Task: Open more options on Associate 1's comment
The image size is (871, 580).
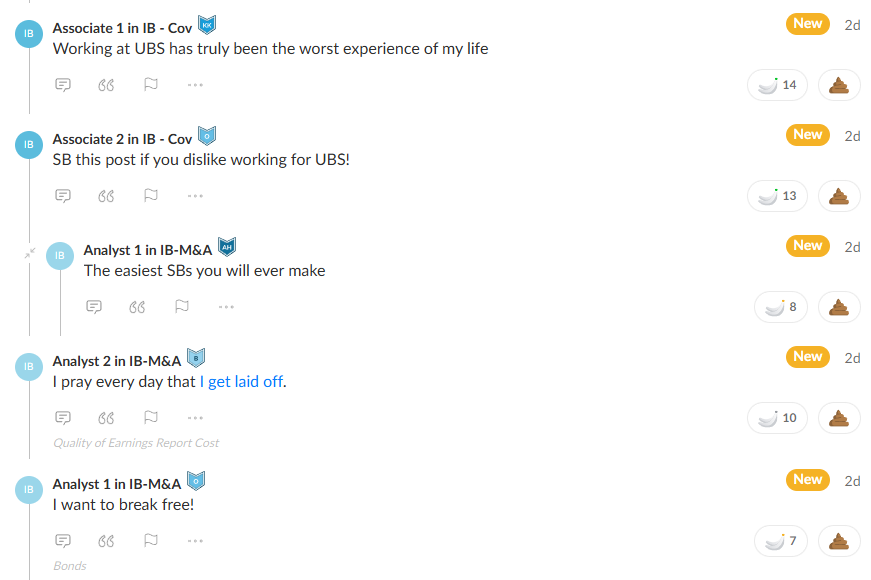Action: click(x=195, y=85)
